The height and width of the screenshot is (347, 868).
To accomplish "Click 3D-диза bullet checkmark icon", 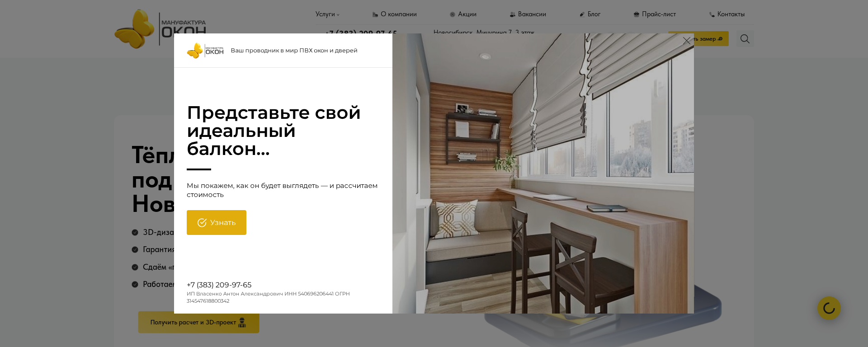I will [x=135, y=232].
